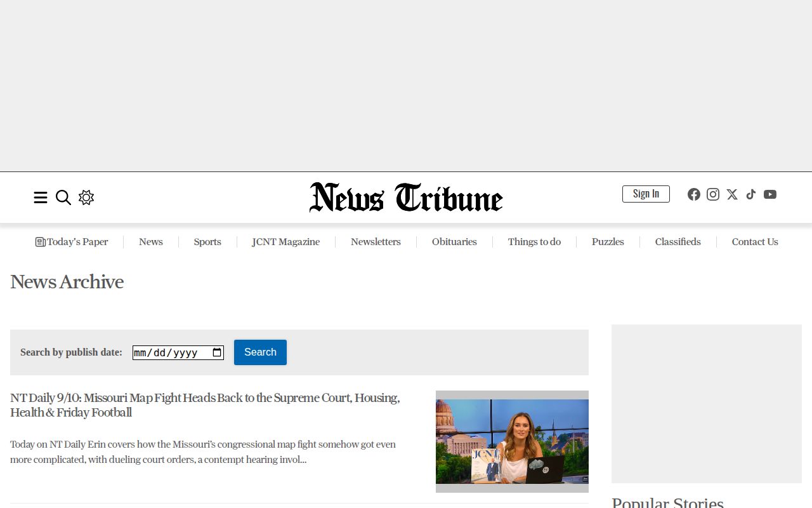Viewport: 812px width, 508px height.
Task: Open the Obituaries section
Action: coord(454,242)
